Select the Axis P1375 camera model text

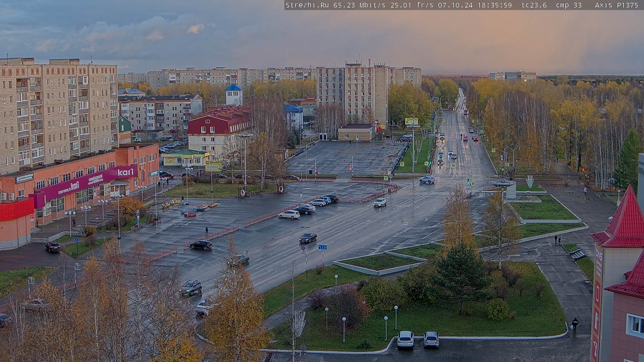click(616, 5)
